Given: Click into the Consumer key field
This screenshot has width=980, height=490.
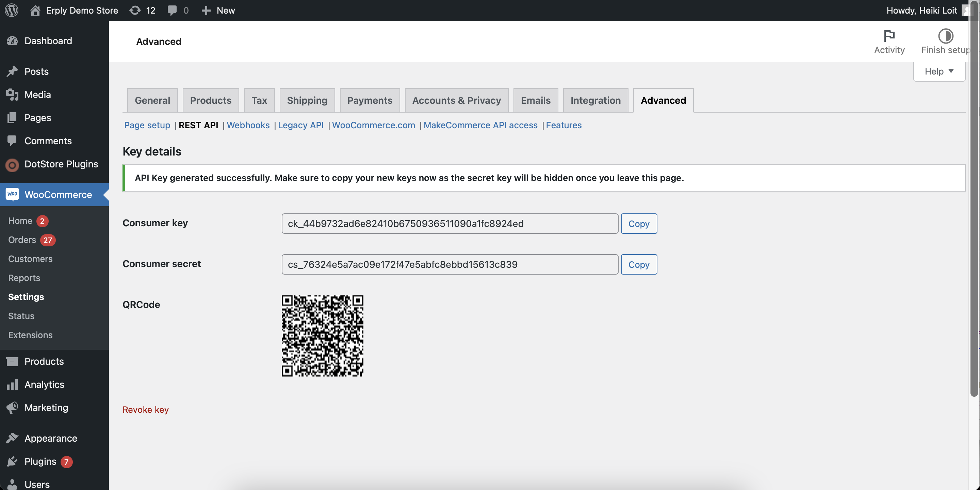Looking at the screenshot, I should click(450, 224).
